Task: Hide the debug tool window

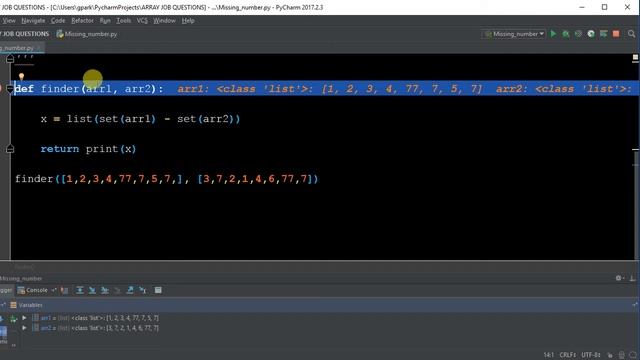Action: click(x=632, y=278)
